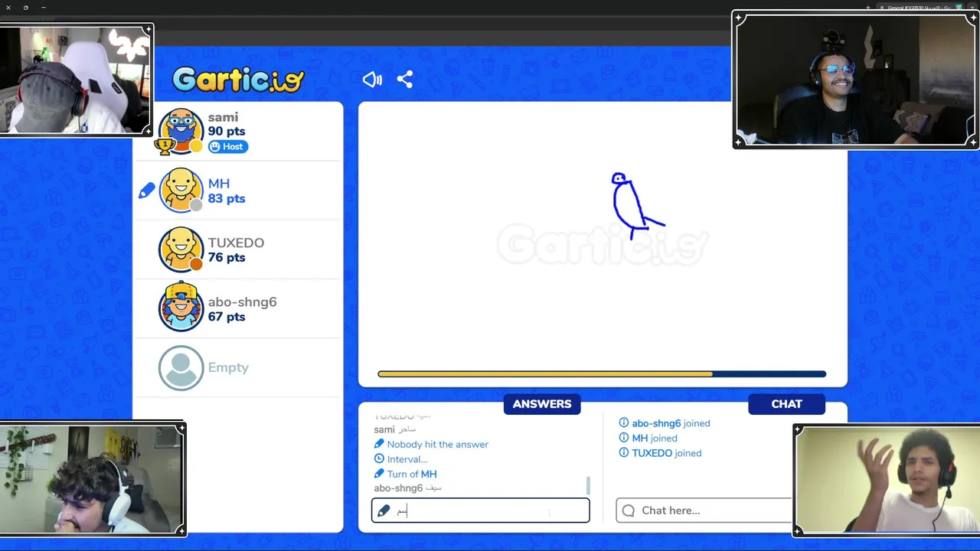Screen dimensions: 980x551
Task: Click MH's '83 pts' score
Action: (227, 198)
